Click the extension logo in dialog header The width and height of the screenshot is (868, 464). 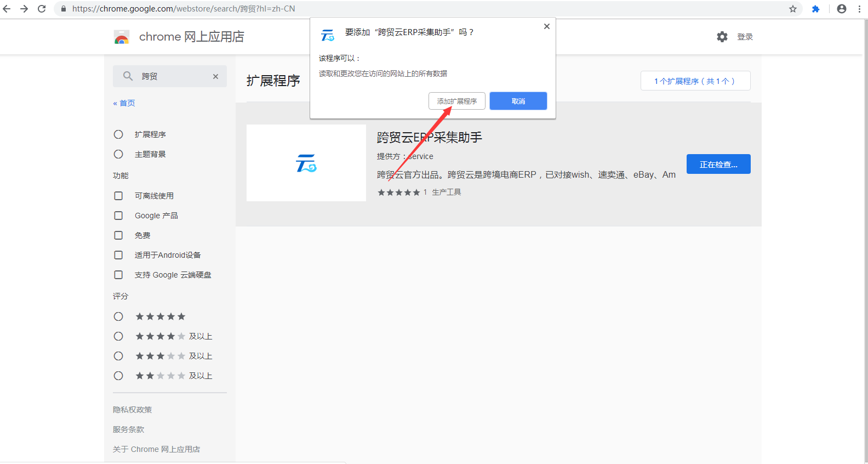327,35
